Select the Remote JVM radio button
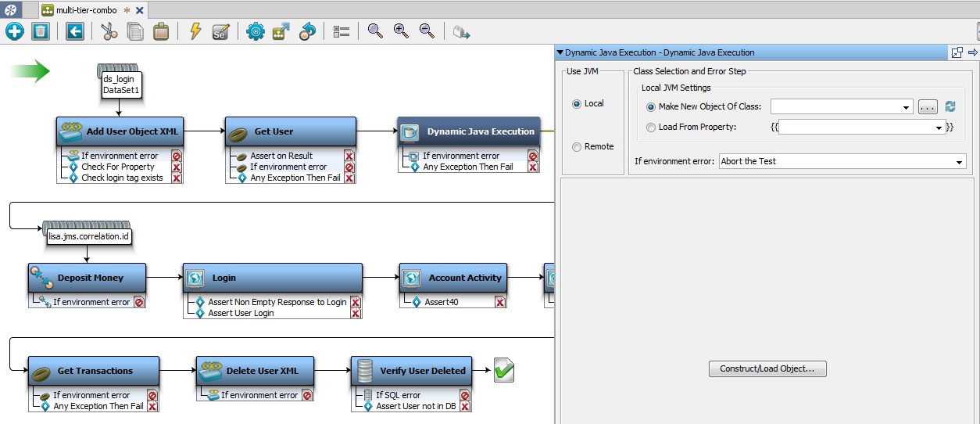980x424 pixels. pos(577,147)
